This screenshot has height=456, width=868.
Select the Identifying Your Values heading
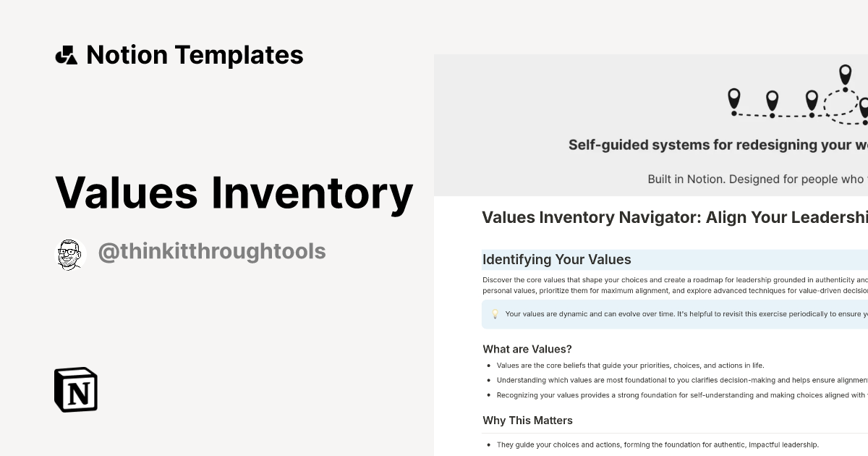557,259
